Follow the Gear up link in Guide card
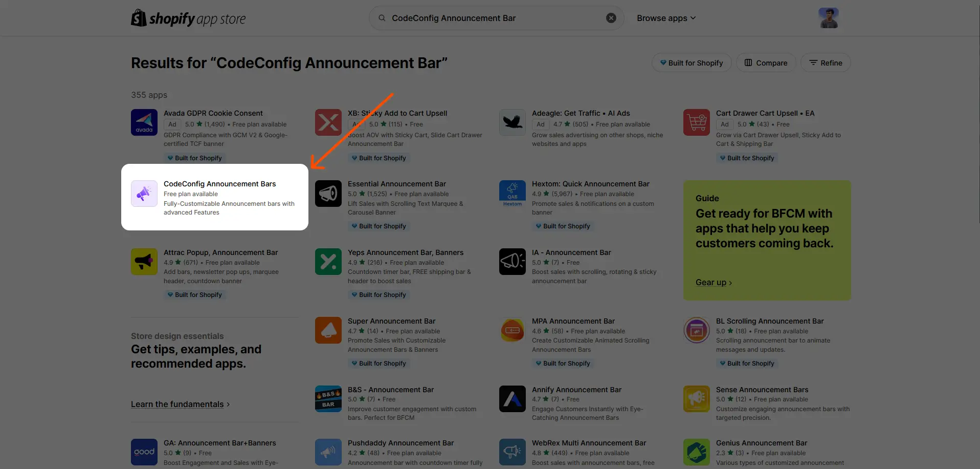 click(714, 283)
